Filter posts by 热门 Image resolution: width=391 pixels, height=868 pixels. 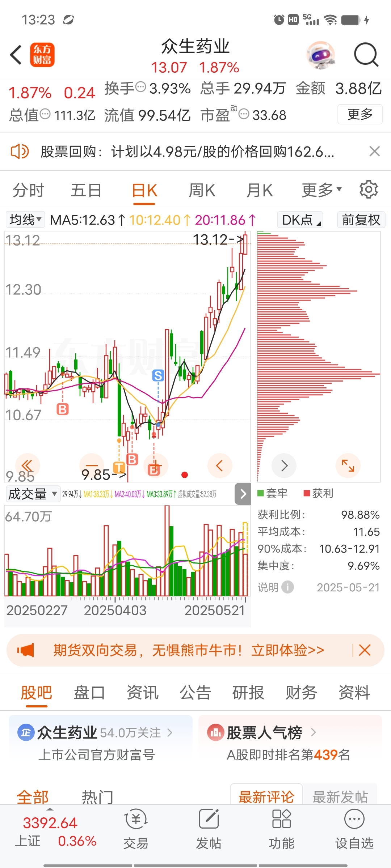coord(97,797)
